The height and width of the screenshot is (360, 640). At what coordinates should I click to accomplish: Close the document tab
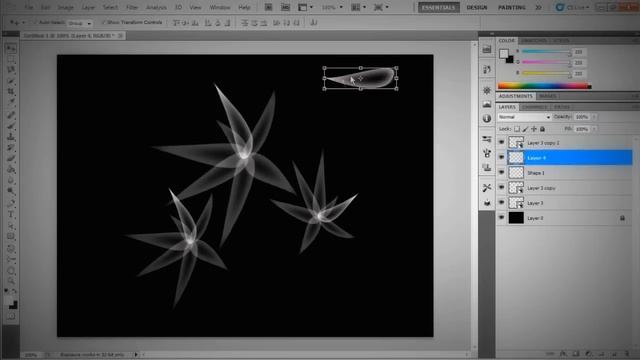[120, 36]
